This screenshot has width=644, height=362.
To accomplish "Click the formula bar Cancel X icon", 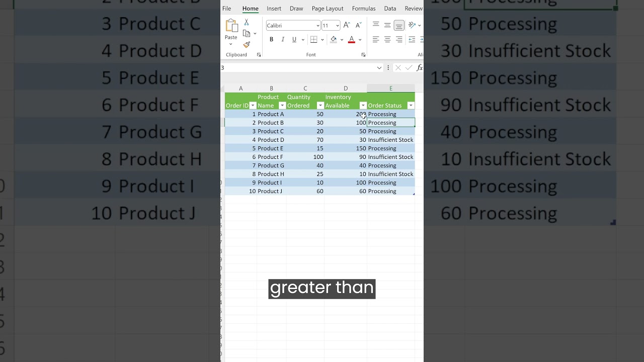I will point(397,68).
